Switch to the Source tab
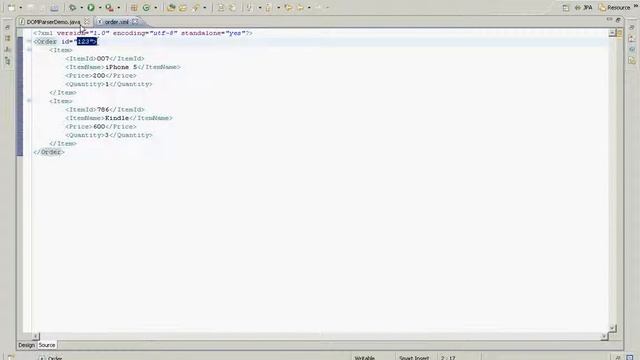The height and width of the screenshot is (360, 640). coord(47,345)
